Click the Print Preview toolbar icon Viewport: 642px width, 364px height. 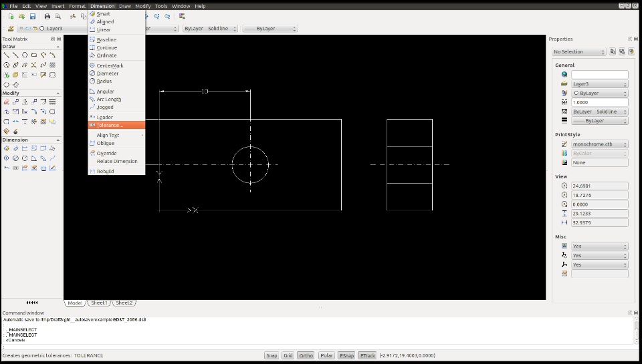pos(58,16)
